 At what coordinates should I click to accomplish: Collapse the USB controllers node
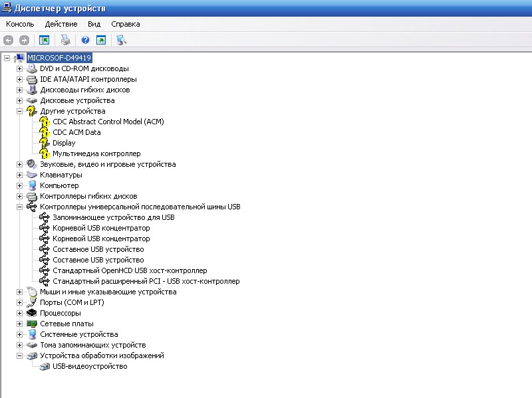20,207
